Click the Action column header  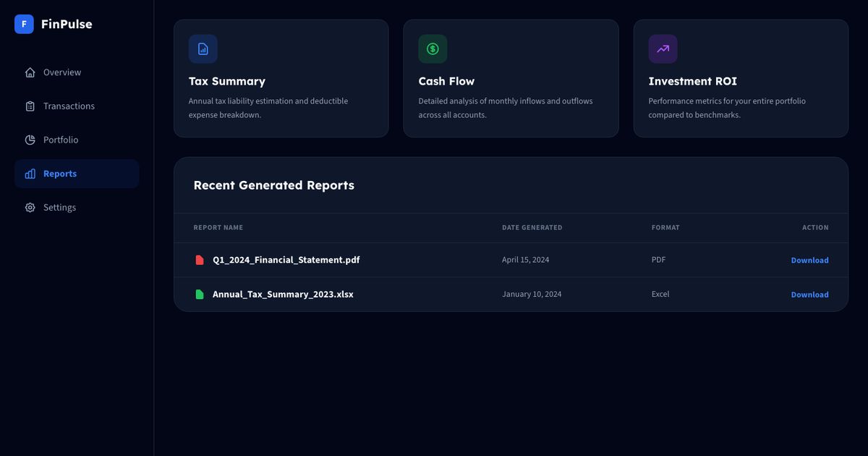pos(815,227)
